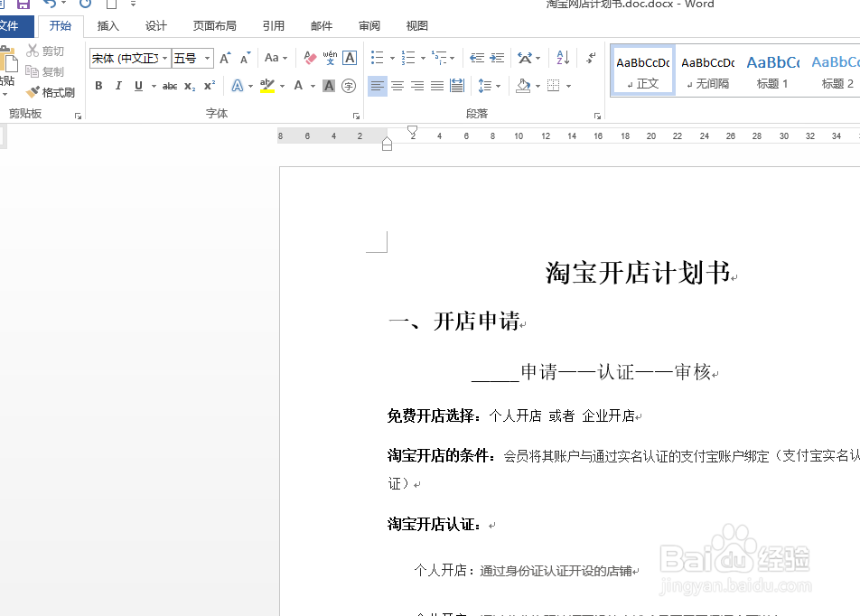Open the Asian layout dropdown
This screenshot has height=616, width=860.
tap(528, 58)
